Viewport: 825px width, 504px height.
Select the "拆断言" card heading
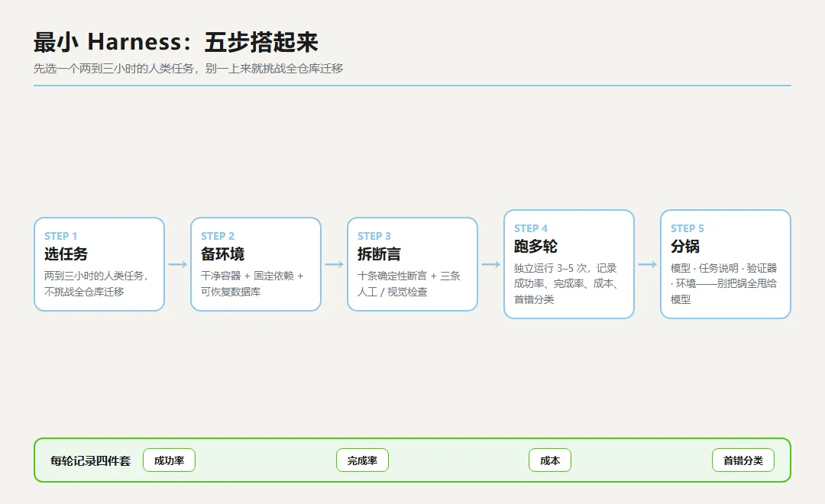click(379, 254)
